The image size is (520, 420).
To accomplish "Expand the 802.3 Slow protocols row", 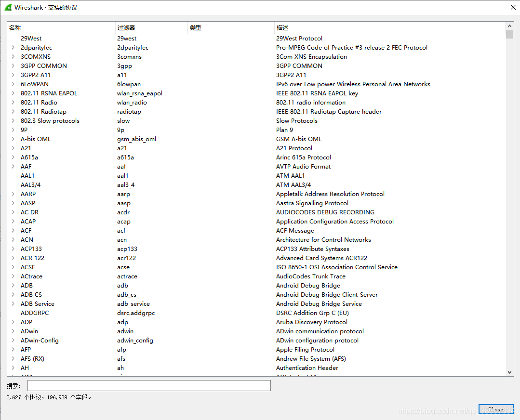I will pos(13,121).
